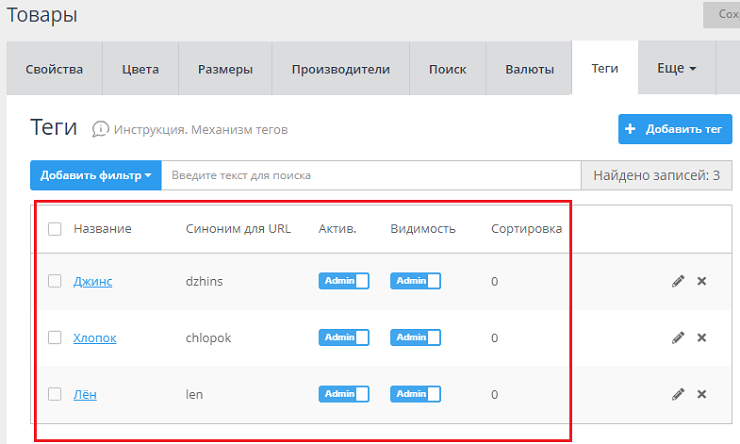Open the Добавить фильтр dropdown

95,175
